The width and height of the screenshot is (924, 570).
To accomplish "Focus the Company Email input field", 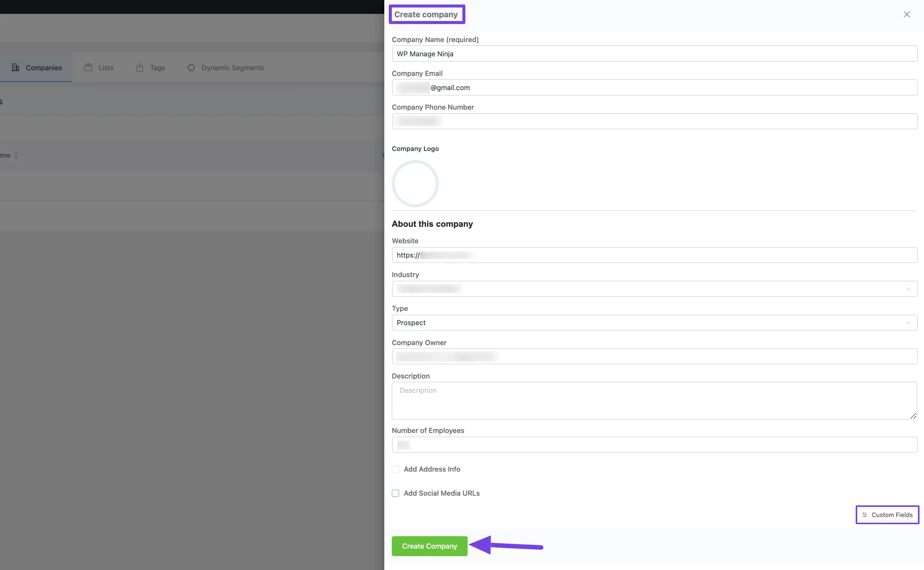I will pos(654,87).
